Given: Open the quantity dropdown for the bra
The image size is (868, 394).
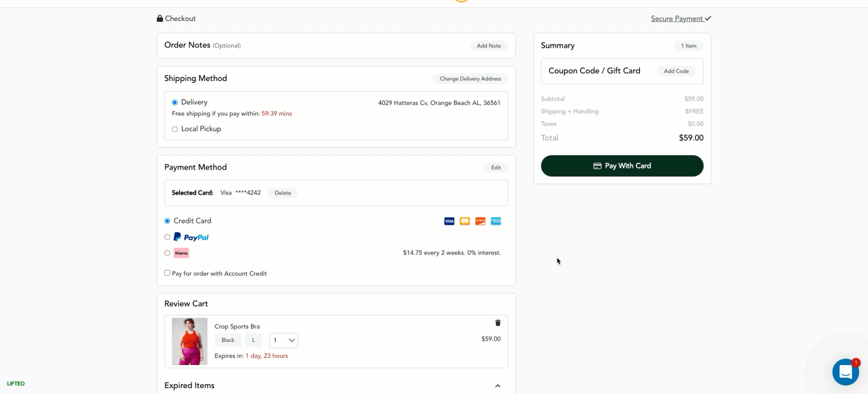Looking at the screenshot, I should point(283,340).
